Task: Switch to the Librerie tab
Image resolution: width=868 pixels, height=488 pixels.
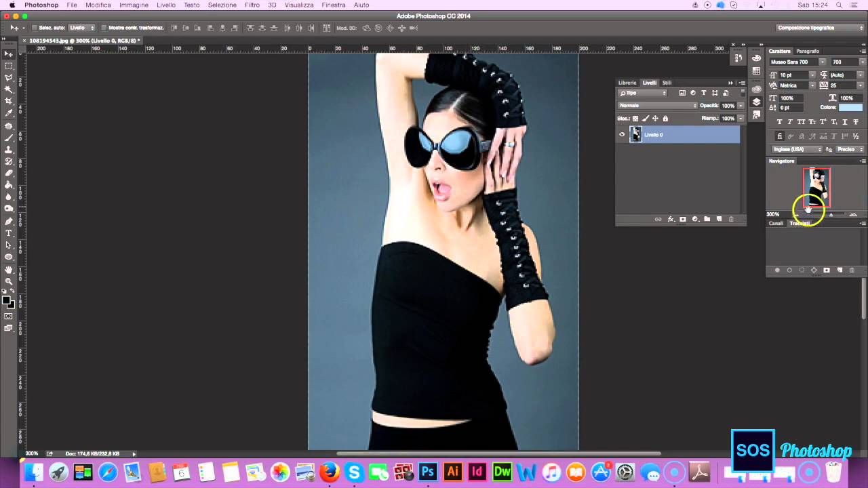Action: [627, 83]
